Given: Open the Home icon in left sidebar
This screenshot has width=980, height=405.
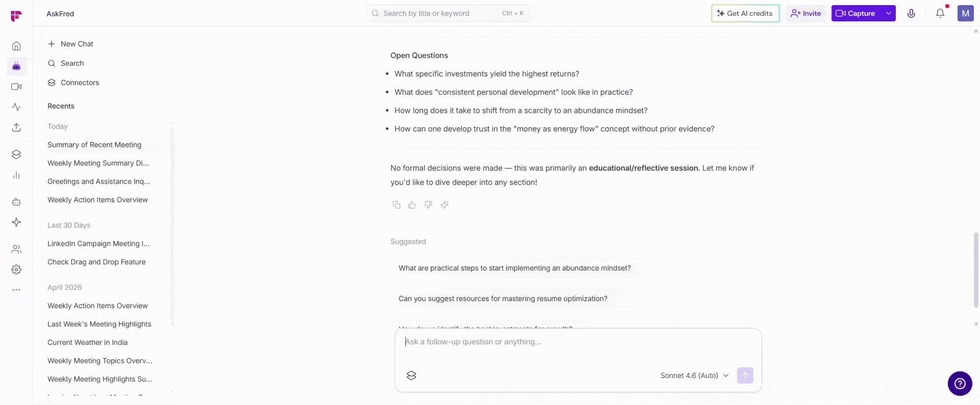Looking at the screenshot, I should click(16, 46).
